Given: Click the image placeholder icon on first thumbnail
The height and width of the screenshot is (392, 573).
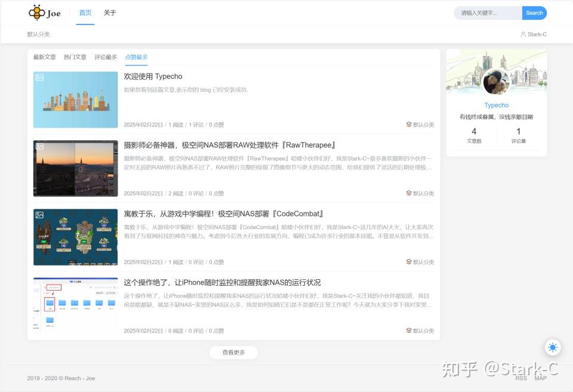Looking at the screenshot, I should (38, 78).
